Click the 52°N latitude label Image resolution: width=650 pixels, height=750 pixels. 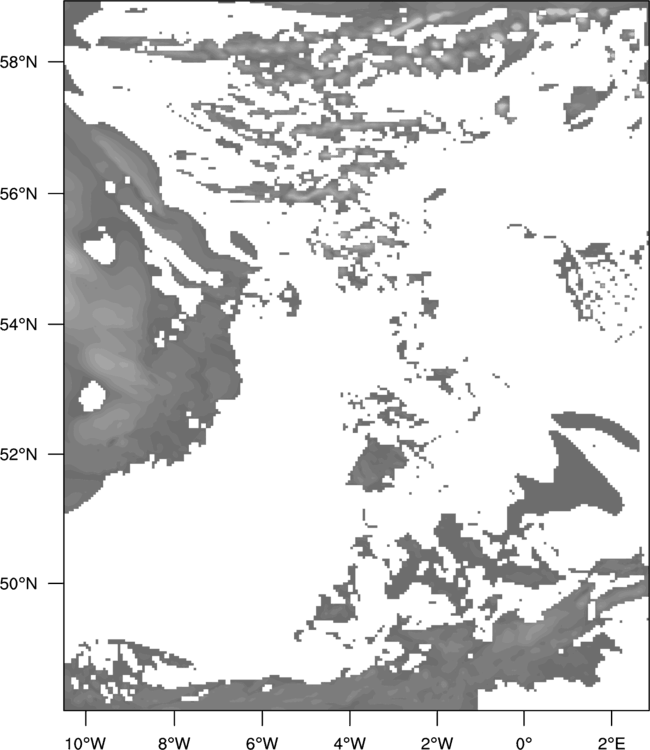click(x=18, y=454)
